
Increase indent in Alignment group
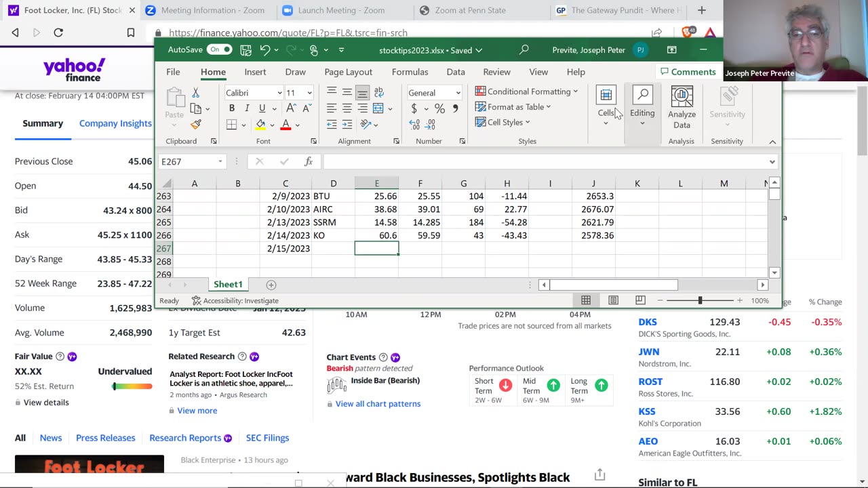coord(347,125)
